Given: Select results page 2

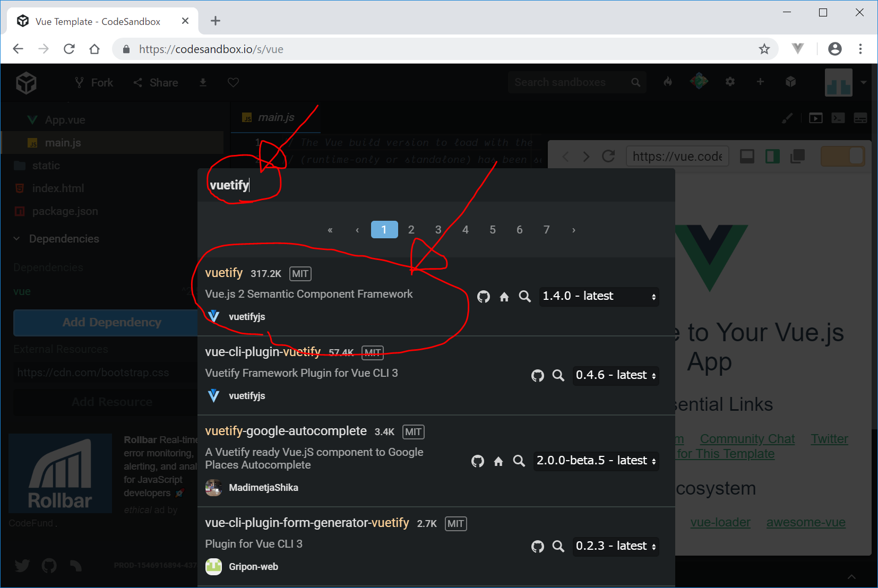Looking at the screenshot, I should [x=411, y=230].
